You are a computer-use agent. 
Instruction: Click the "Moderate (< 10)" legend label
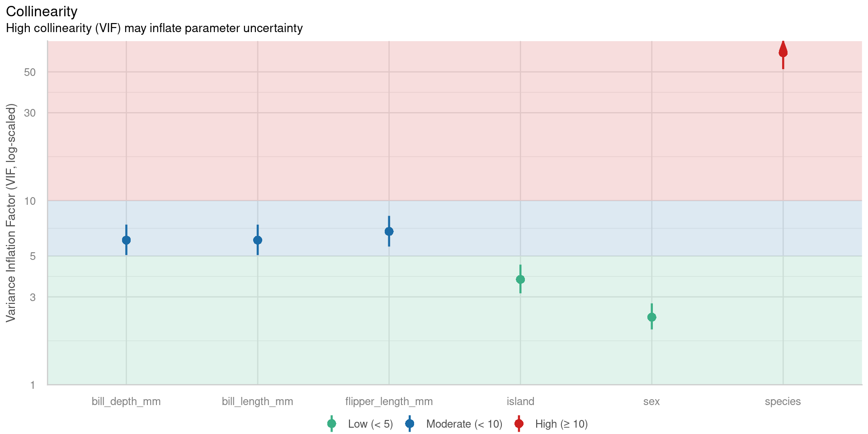pos(464,424)
